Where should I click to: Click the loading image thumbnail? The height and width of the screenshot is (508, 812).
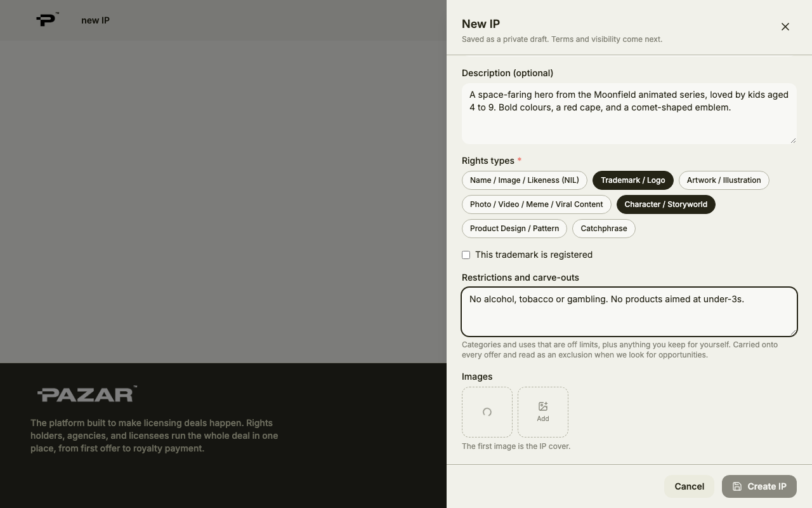(487, 412)
